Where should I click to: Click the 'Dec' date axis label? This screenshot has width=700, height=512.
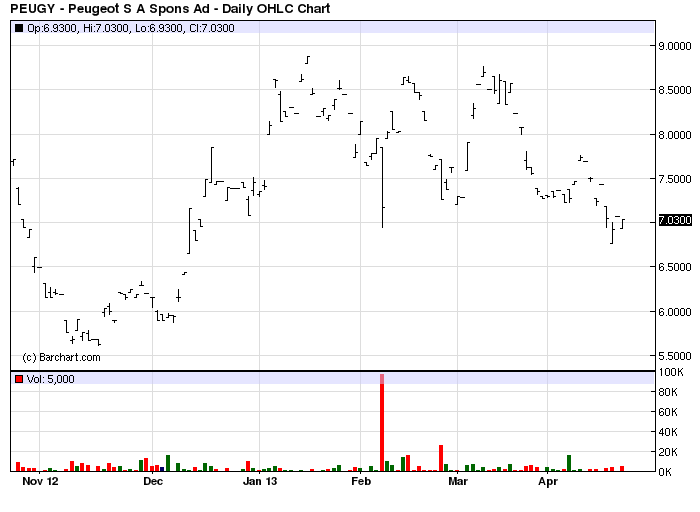click(x=153, y=481)
